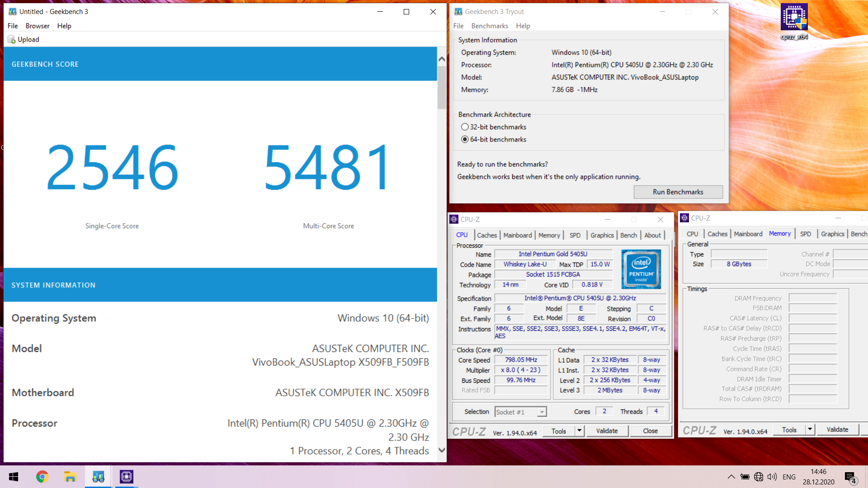Switch to Mainboard tab in first CPU-Z
The width and height of the screenshot is (868, 488).
[518, 235]
